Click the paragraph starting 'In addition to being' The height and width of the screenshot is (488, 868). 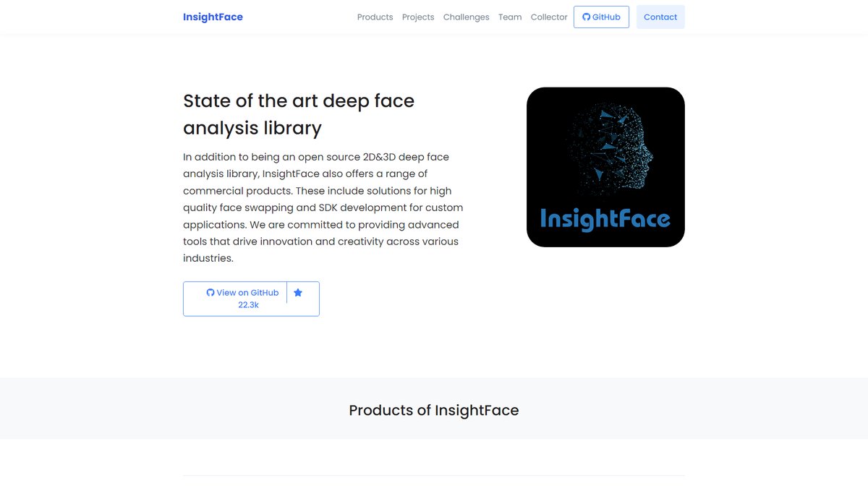tap(323, 207)
